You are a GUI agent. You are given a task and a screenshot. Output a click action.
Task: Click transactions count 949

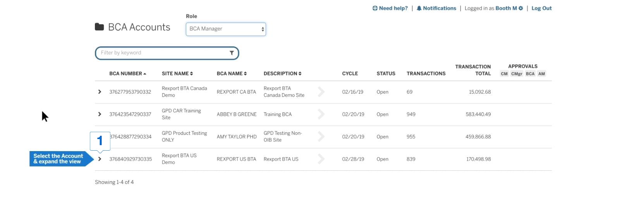[411, 114]
